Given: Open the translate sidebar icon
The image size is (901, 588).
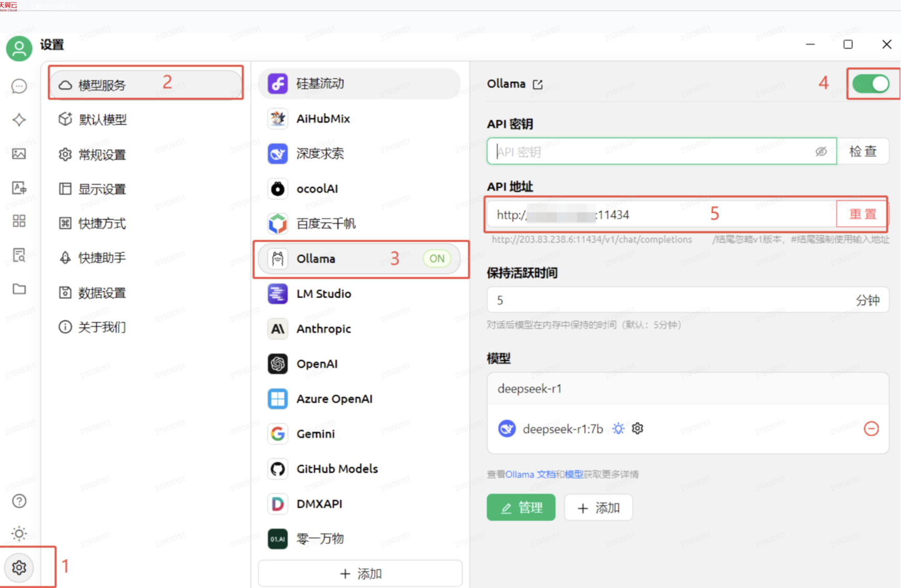Looking at the screenshot, I should pyautogui.click(x=19, y=187).
